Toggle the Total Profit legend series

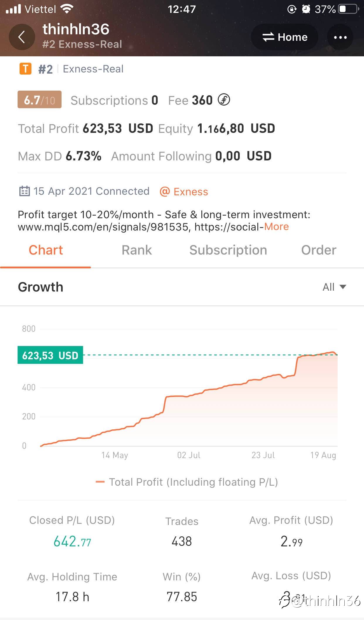click(187, 482)
